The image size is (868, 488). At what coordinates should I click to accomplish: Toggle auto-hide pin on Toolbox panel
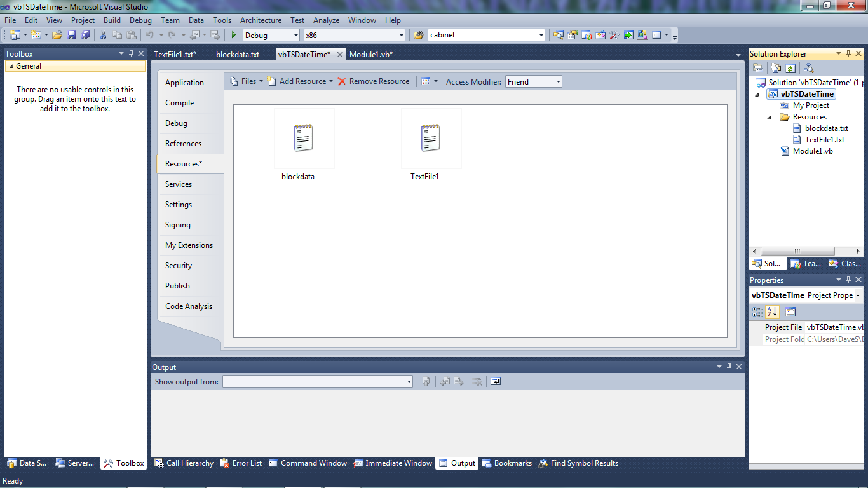click(131, 54)
